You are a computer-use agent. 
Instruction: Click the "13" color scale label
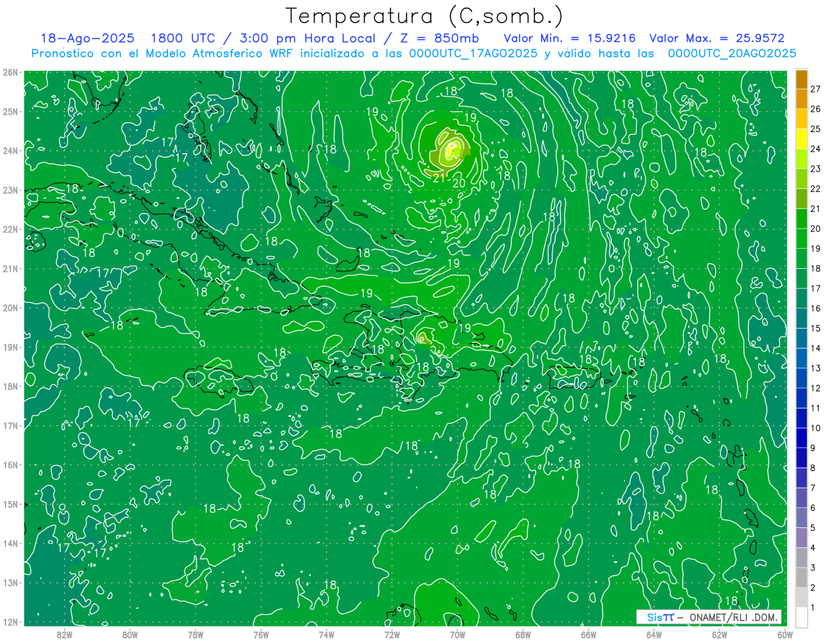pyautogui.click(x=815, y=368)
